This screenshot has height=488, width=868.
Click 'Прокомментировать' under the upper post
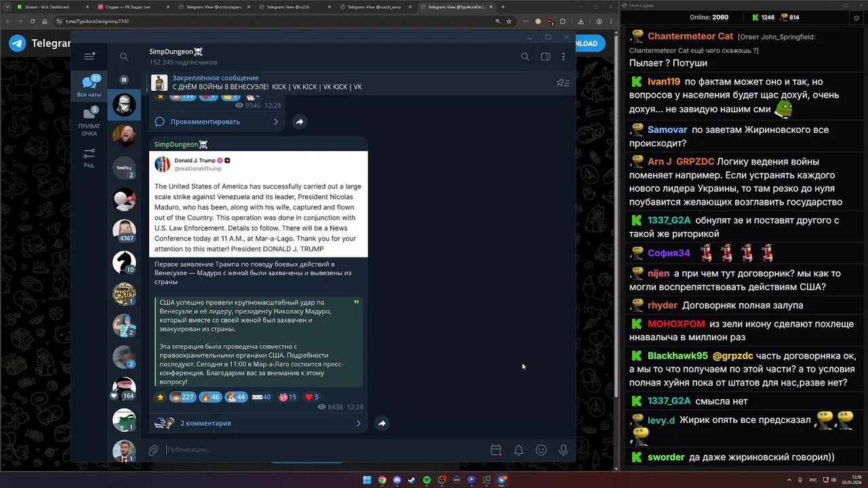[x=205, y=121]
